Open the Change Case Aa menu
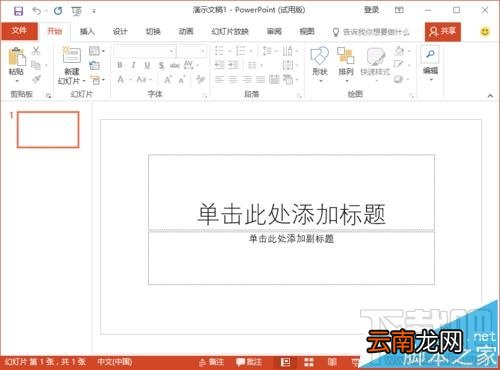 tap(144, 80)
